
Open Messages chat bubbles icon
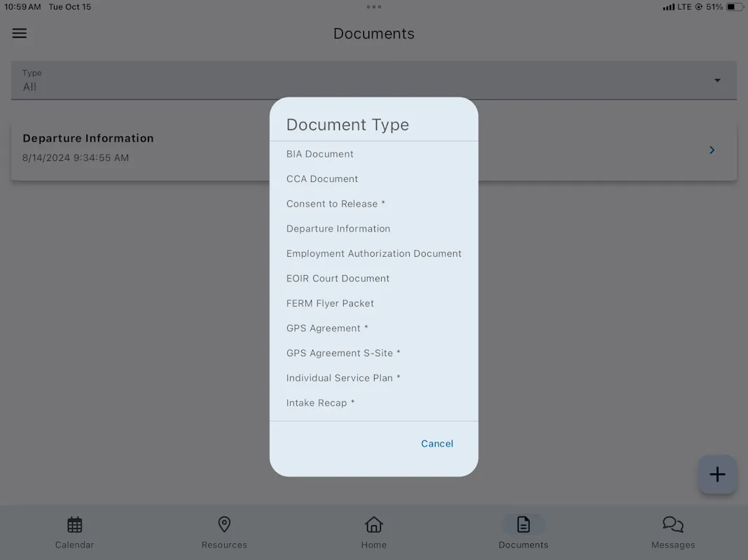(x=672, y=524)
